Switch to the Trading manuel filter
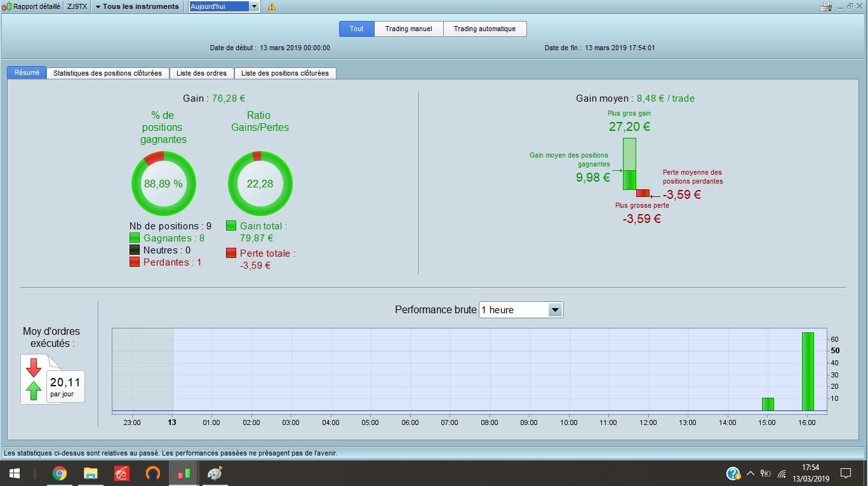868x486 pixels. click(409, 29)
